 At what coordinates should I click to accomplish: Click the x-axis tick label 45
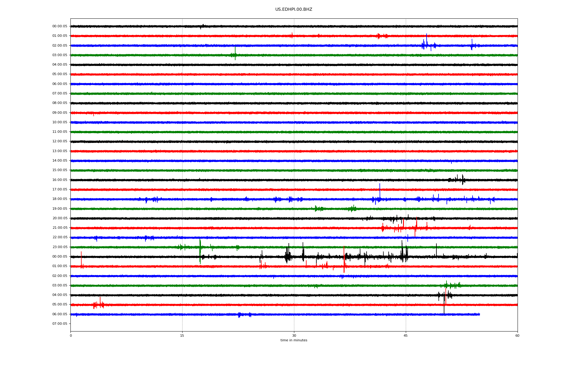[x=406, y=335]
